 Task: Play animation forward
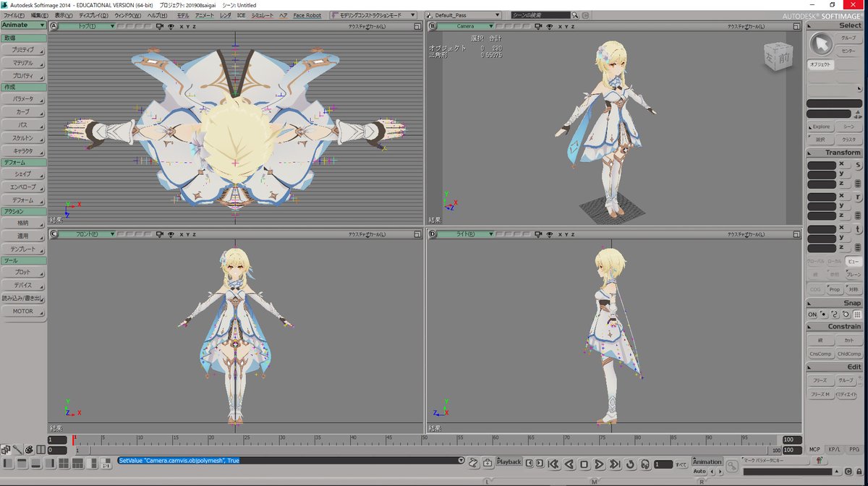click(x=599, y=464)
